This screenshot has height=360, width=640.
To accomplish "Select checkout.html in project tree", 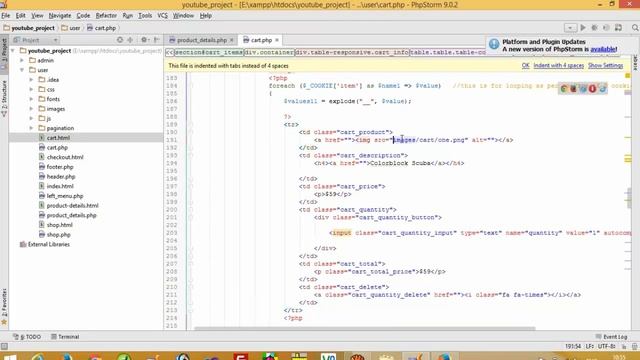I will pos(65,157).
